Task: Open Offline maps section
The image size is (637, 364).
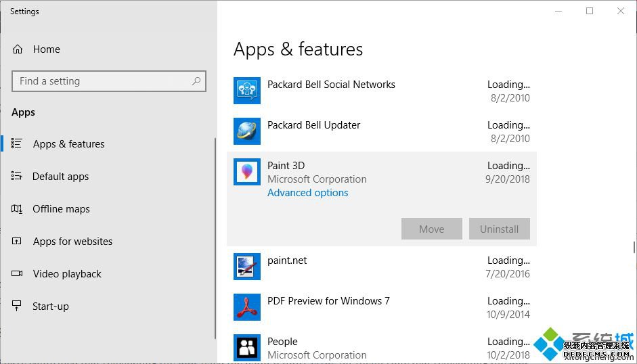Action: 61,209
